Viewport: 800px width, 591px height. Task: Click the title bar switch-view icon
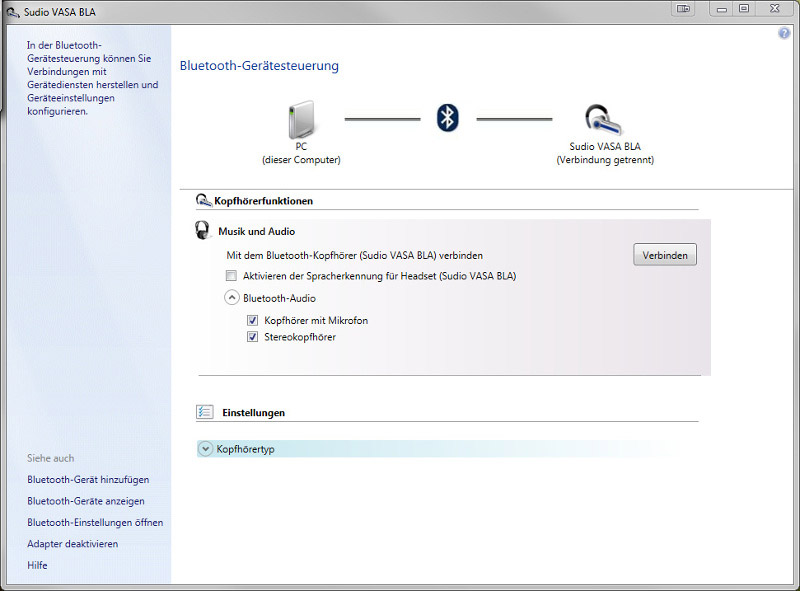(684, 9)
